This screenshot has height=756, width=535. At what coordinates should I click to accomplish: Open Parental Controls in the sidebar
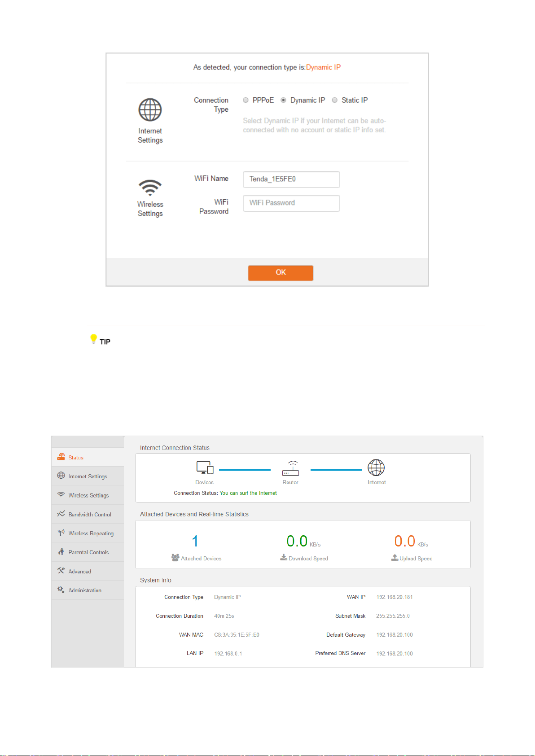pos(88,552)
